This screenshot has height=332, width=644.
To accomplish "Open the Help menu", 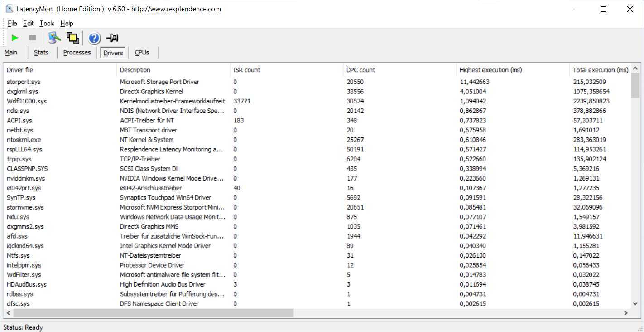I will tap(67, 23).
